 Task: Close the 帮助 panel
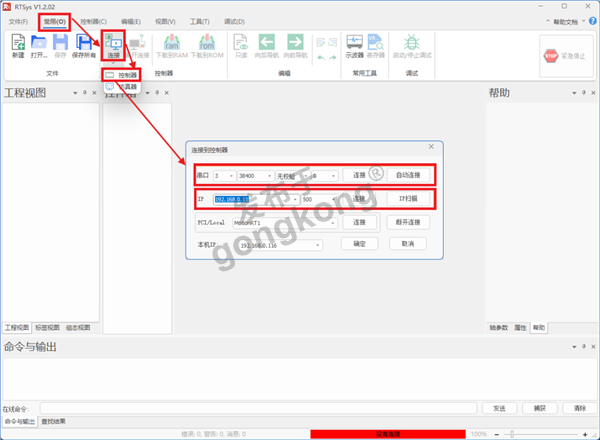click(593, 93)
